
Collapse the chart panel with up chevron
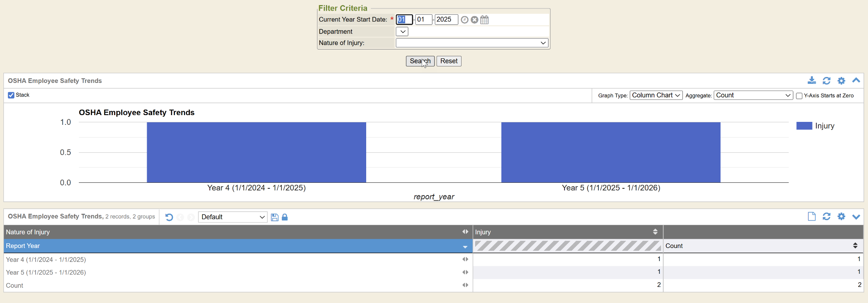click(x=856, y=80)
